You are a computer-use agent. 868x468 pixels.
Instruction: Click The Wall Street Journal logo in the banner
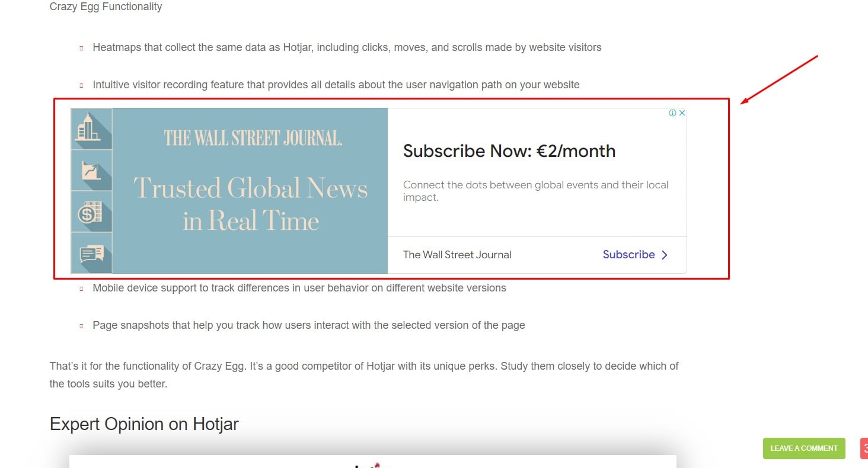coord(253,138)
